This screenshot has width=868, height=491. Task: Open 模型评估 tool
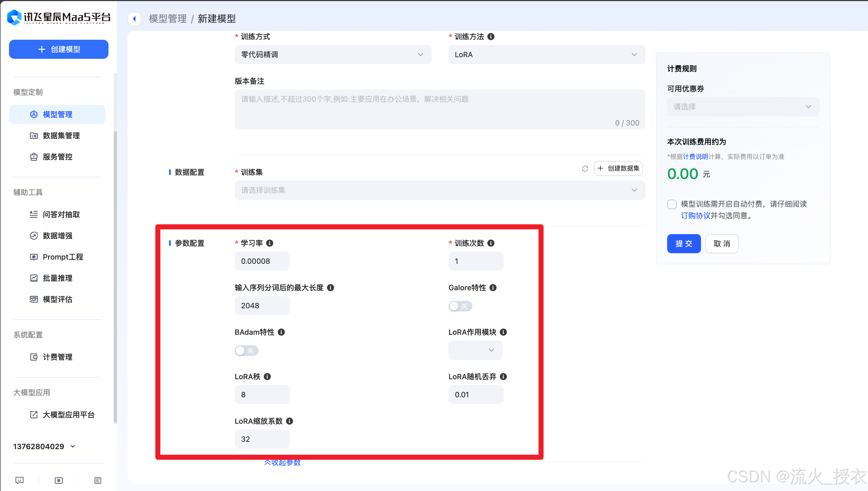pyautogui.click(x=58, y=299)
